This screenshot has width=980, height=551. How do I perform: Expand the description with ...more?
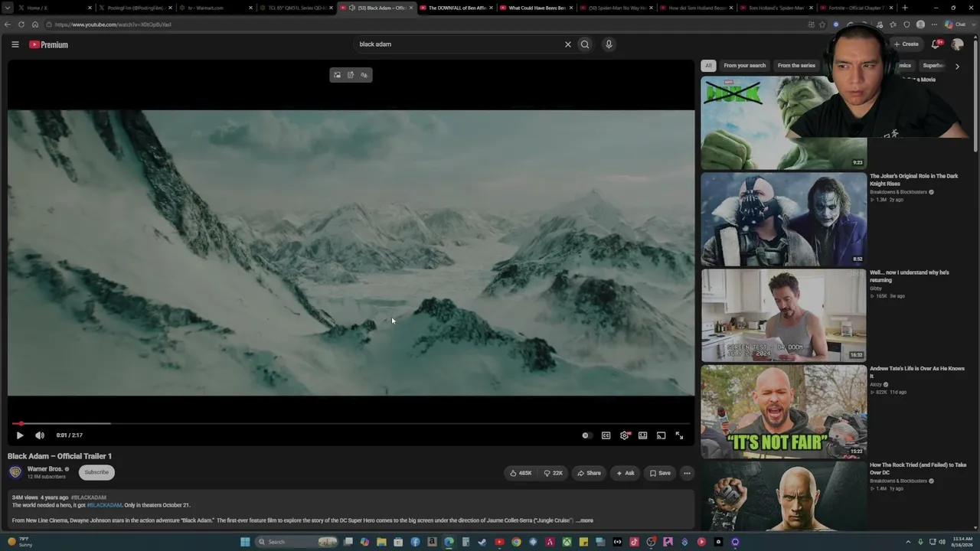tap(585, 520)
